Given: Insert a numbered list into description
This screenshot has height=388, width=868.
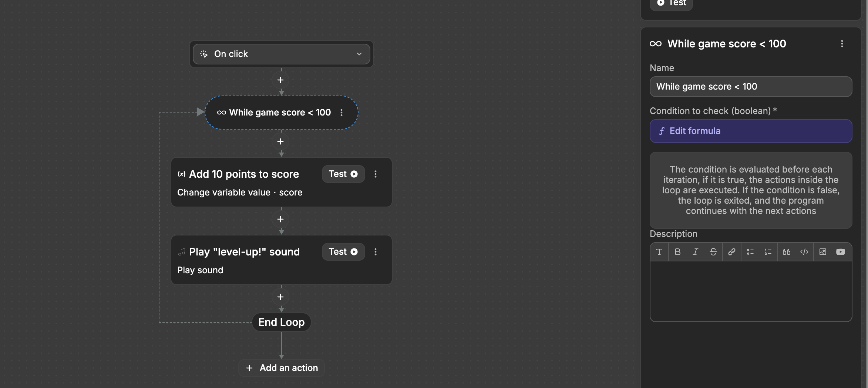Looking at the screenshot, I should pyautogui.click(x=768, y=252).
